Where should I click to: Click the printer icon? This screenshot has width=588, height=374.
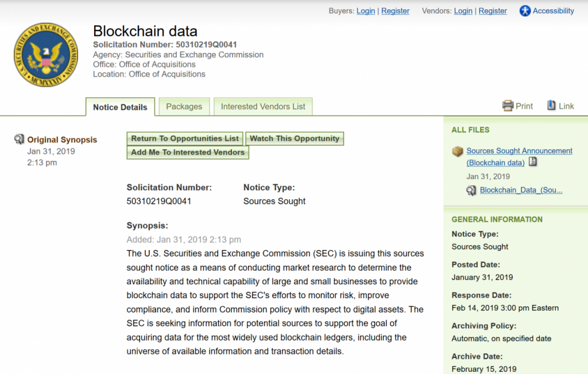(x=508, y=106)
